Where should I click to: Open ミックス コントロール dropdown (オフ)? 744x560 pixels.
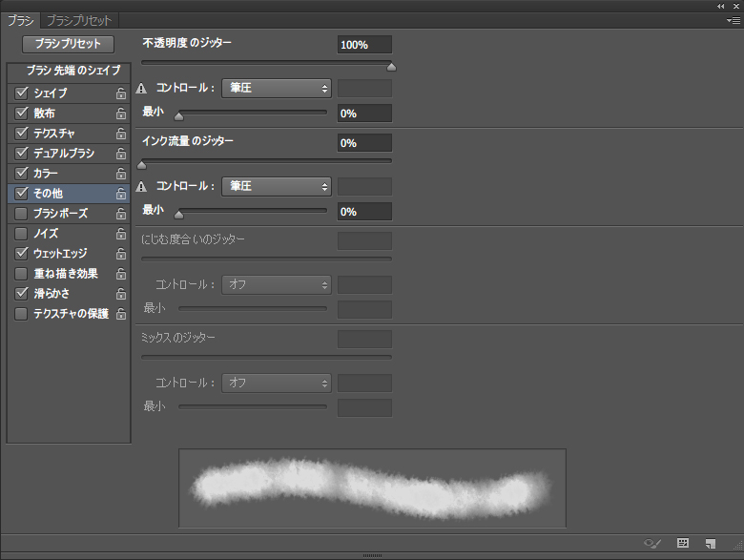click(x=277, y=383)
